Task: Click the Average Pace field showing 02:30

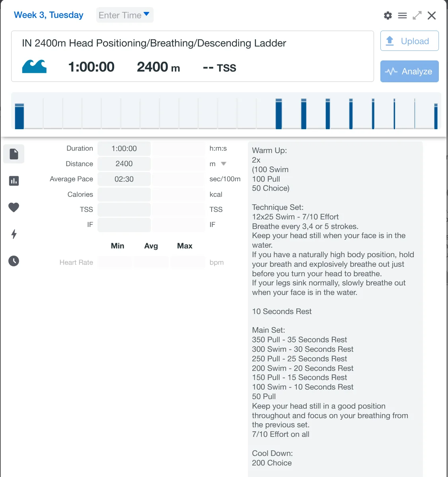Action: 124,179
